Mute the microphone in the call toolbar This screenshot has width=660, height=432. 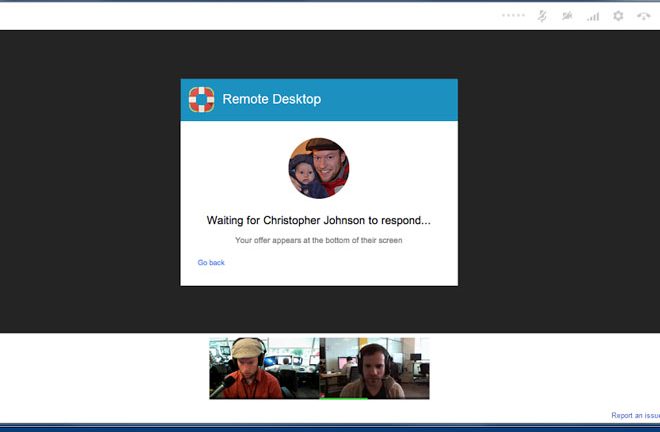point(542,16)
